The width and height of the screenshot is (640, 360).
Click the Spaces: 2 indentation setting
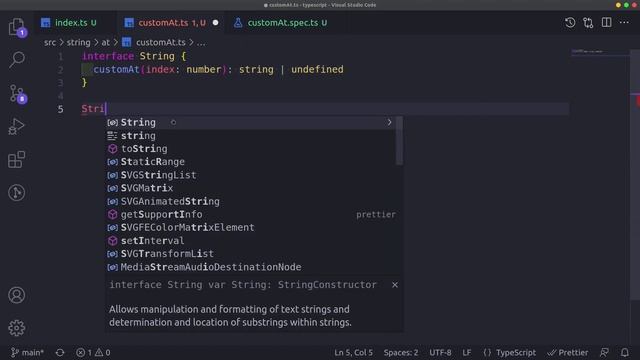tap(401, 352)
